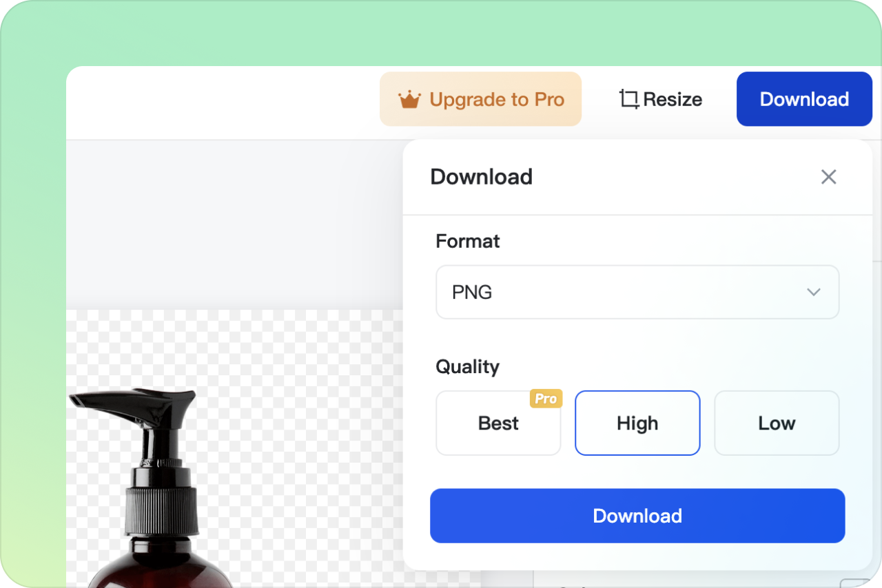This screenshot has width=882, height=588.
Task: Close the Download panel
Action: [x=828, y=177]
